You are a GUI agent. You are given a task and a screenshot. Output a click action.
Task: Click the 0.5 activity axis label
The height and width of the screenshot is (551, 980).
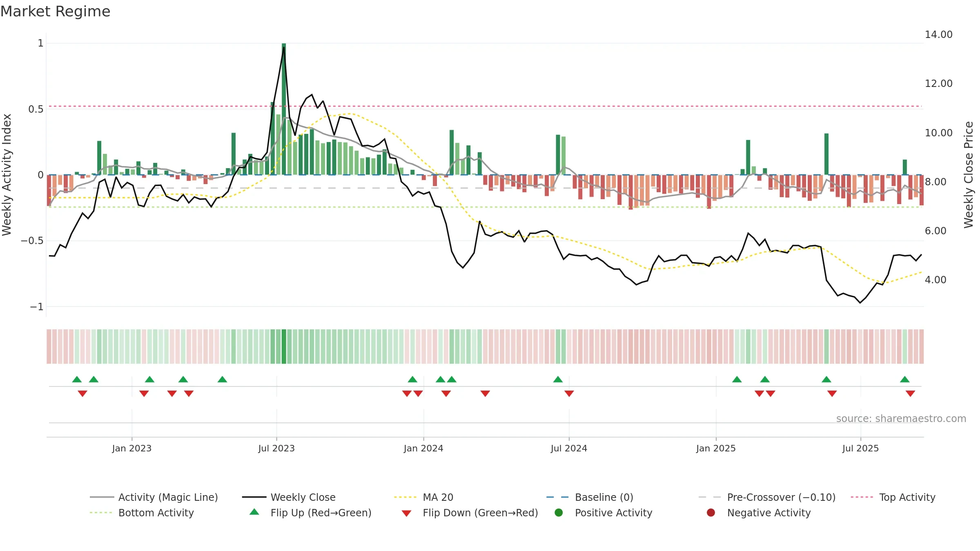pos(36,109)
